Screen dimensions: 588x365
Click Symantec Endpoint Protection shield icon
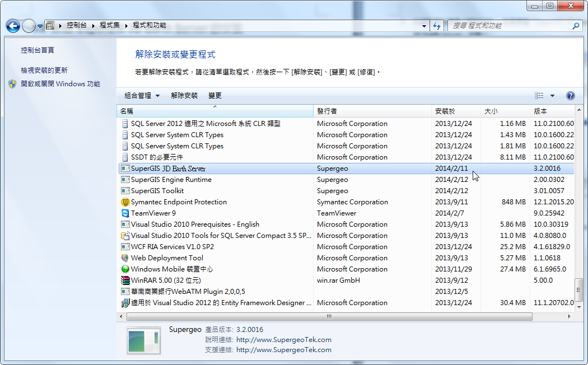point(125,202)
